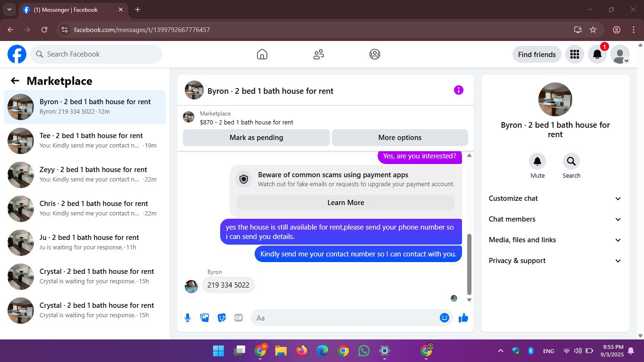The width and height of the screenshot is (644, 362).
Task: Click Find friends button
Action: [x=537, y=54]
